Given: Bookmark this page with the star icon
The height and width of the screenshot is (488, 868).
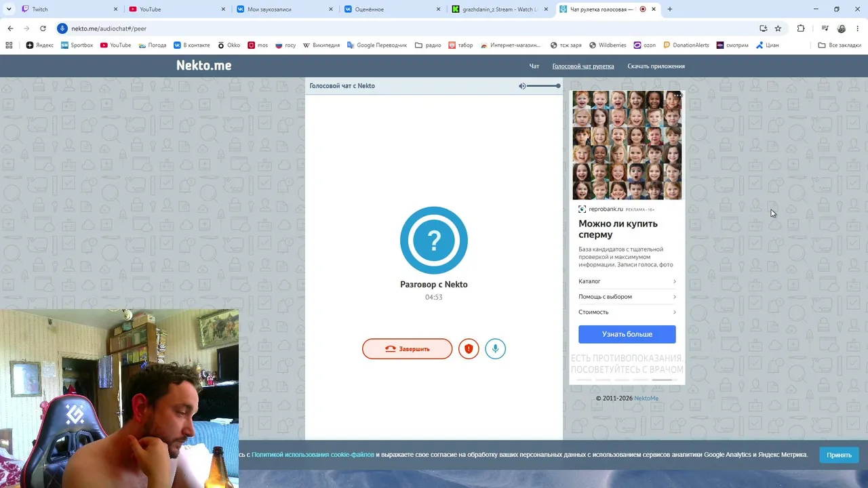Looking at the screenshot, I should click(778, 28).
